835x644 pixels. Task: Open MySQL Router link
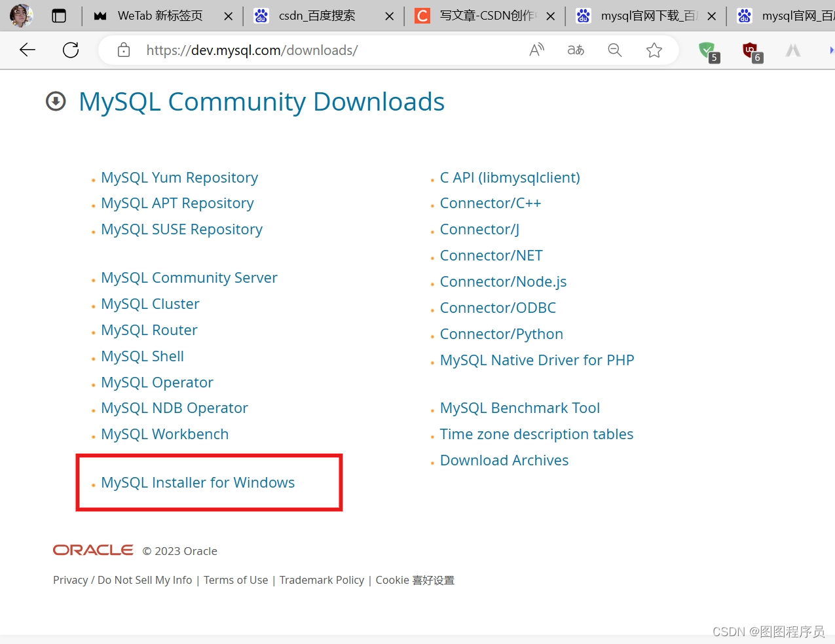(149, 331)
